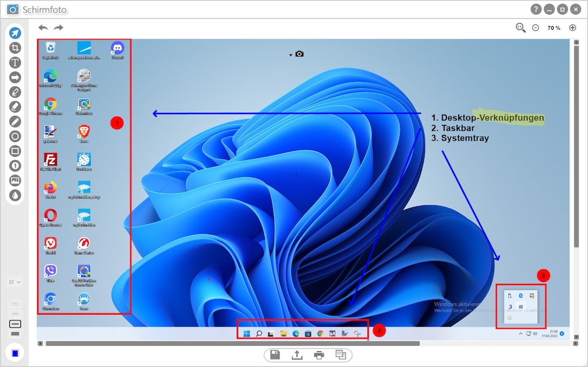588x367 pixels.
Task: Open the blue color swatch picker
Action: tap(15, 353)
